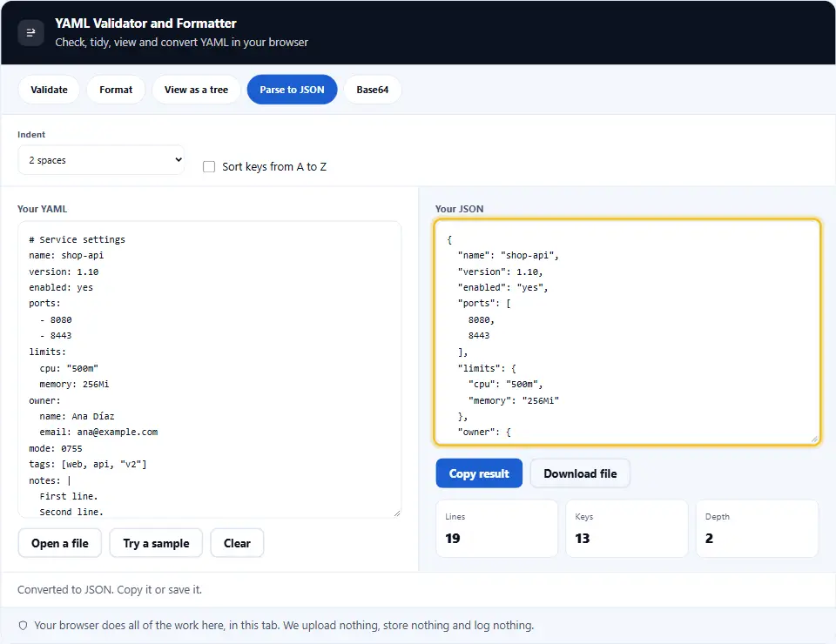Viewport: 836px width, 644px height.
Task: Click the Clear button
Action: [x=237, y=543]
